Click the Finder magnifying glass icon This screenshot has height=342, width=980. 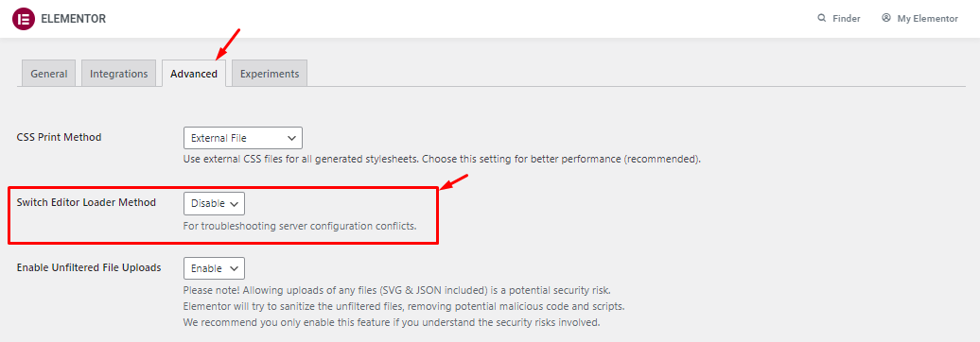coord(822,18)
